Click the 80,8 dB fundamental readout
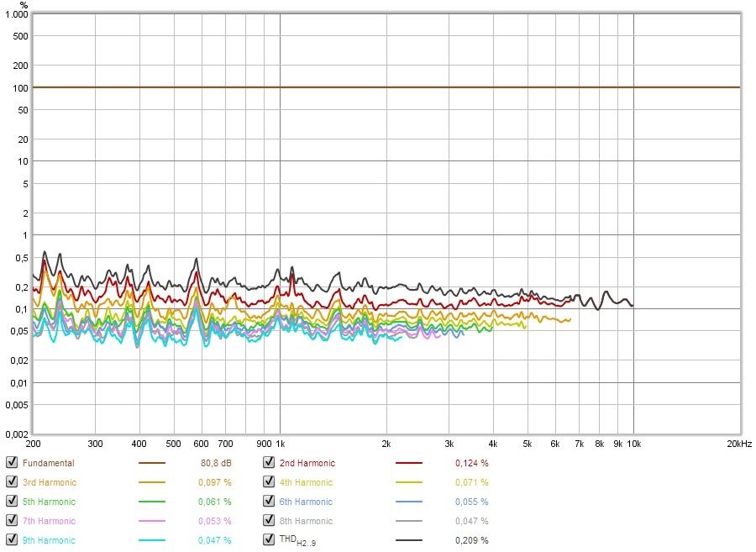The height and width of the screenshot is (552, 756). (x=216, y=463)
